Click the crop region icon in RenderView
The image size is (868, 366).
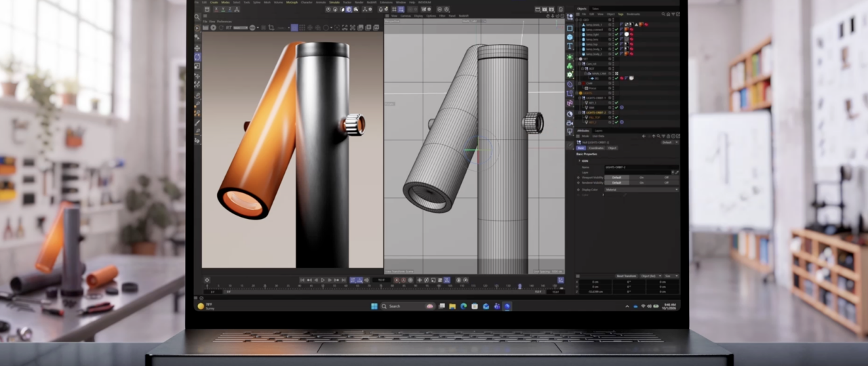[271, 27]
